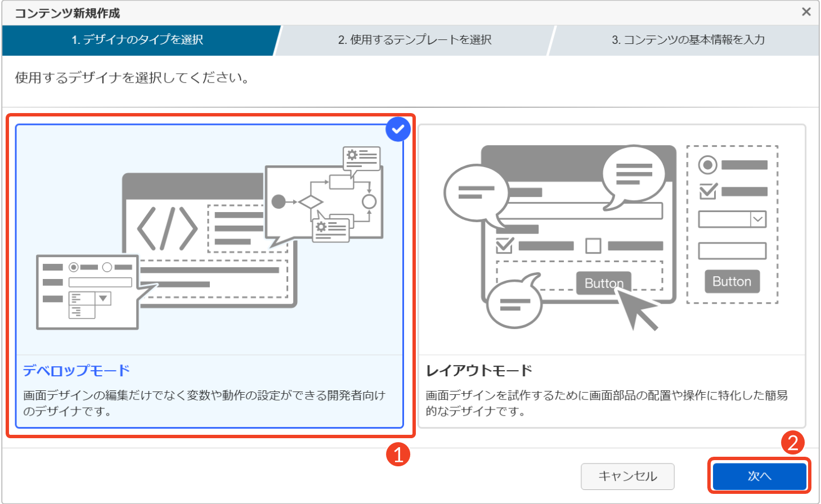Screen dimensions: 821x504
Task: Click the blue checkmark badge on Develop mode card
Action: [398, 129]
